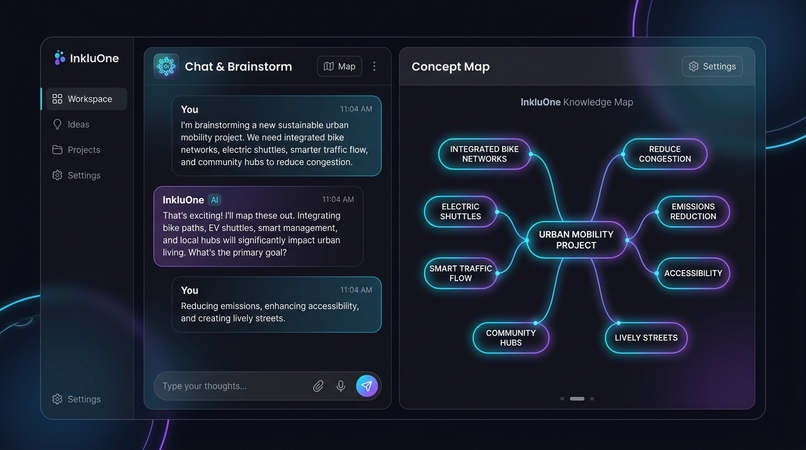Click the attach file paperclip icon

318,386
